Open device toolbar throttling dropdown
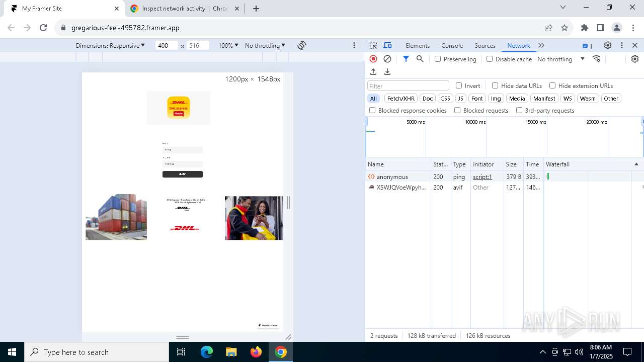644x362 pixels. pos(265,45)
